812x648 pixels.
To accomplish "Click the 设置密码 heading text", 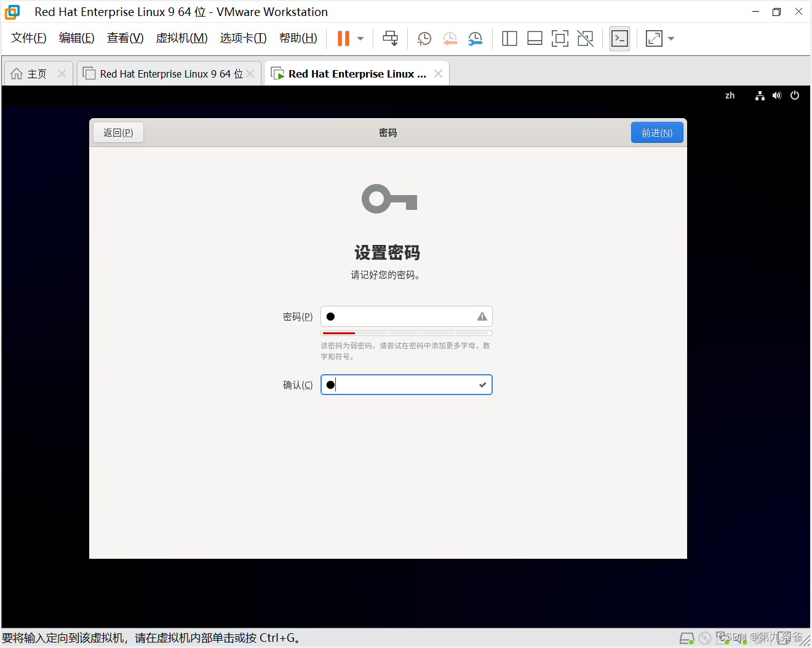I will pyautogui.click(x=388, y=252).
